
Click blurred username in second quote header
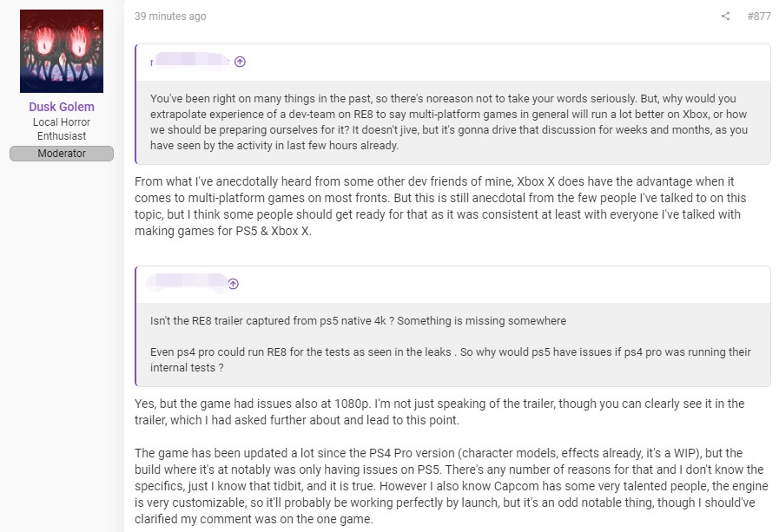tap(187, 282)
